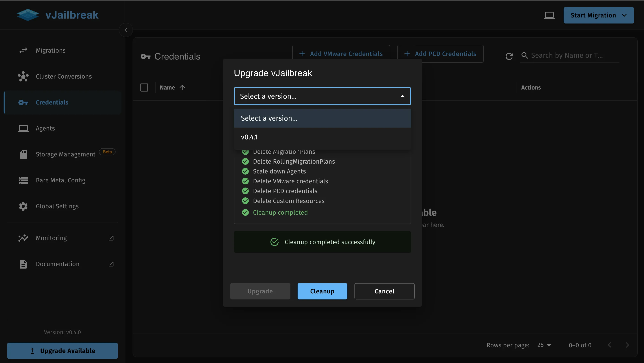This screenshot has height=363, width=644.
Task: Open Cluster Conversions from the sidebar
Action: click(64, 77)
